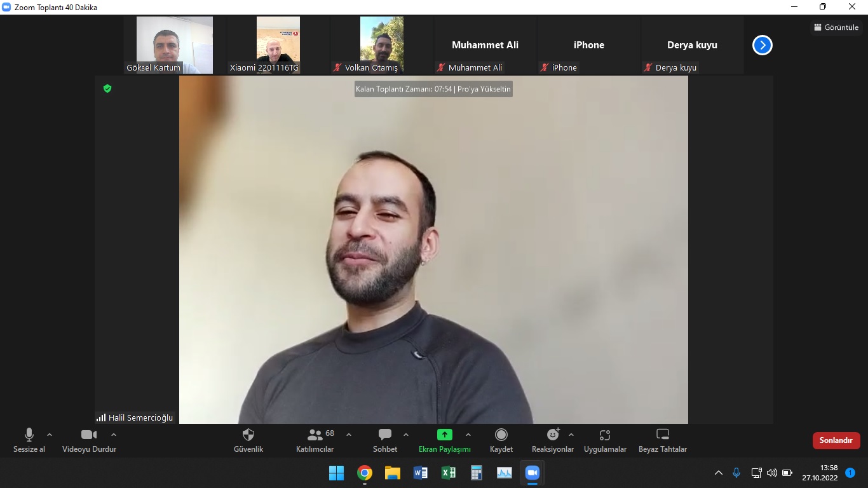Stop camera with Videoyu Durdur button

(89, 440)
